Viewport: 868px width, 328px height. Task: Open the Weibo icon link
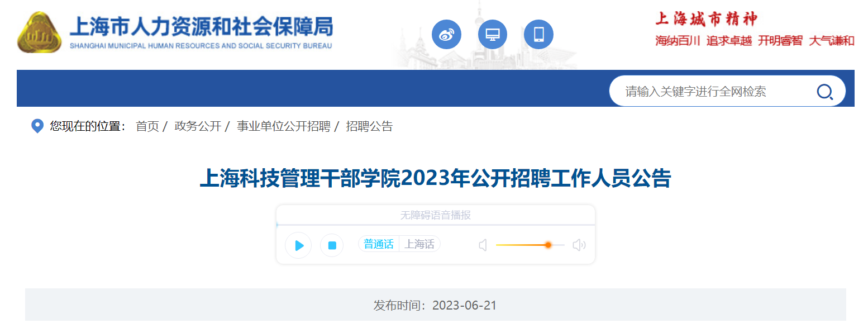pyautogui.click(x=446, y=35)
